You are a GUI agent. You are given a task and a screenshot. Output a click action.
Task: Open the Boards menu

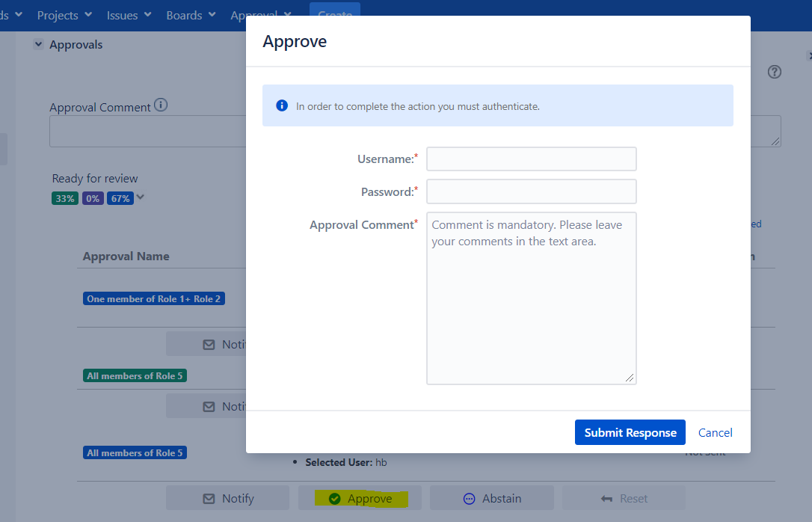[x=191, y=15]
